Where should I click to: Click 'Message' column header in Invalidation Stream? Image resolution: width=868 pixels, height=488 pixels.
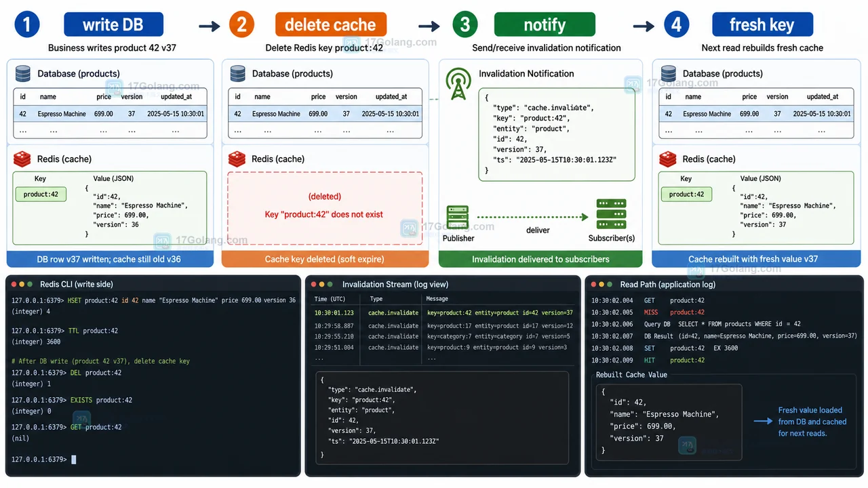point(437,299)
